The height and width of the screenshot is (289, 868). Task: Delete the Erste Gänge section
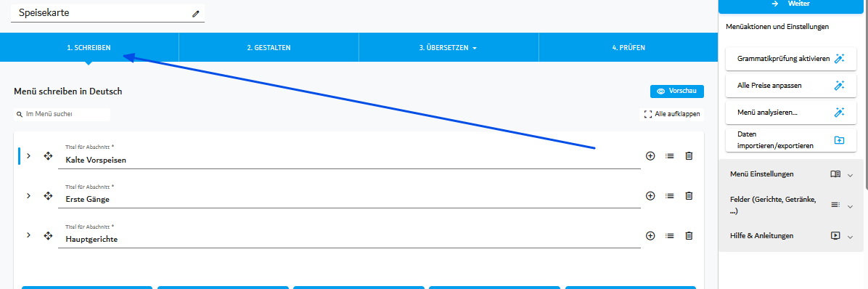click(689, 195)
